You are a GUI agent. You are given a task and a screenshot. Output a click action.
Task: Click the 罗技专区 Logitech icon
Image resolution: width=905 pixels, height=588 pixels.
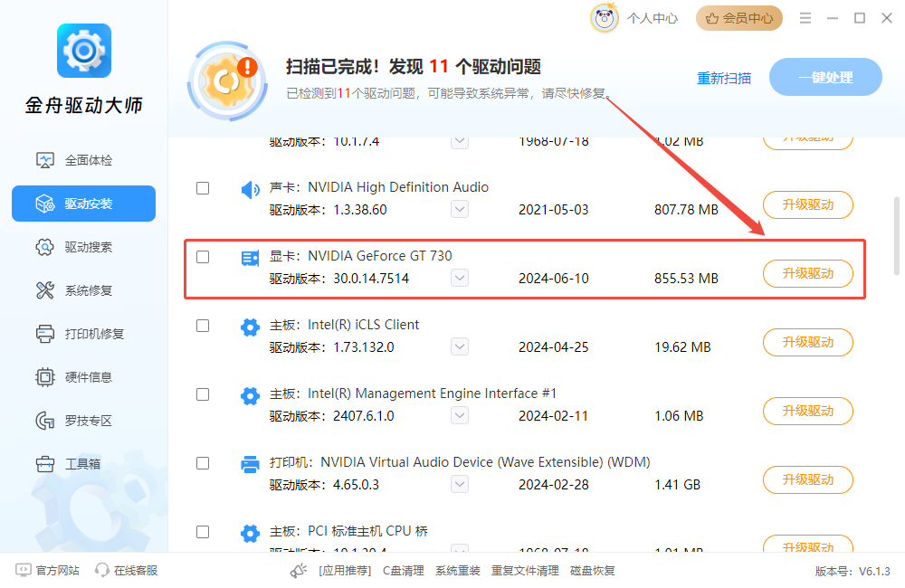tap(45, 421)
